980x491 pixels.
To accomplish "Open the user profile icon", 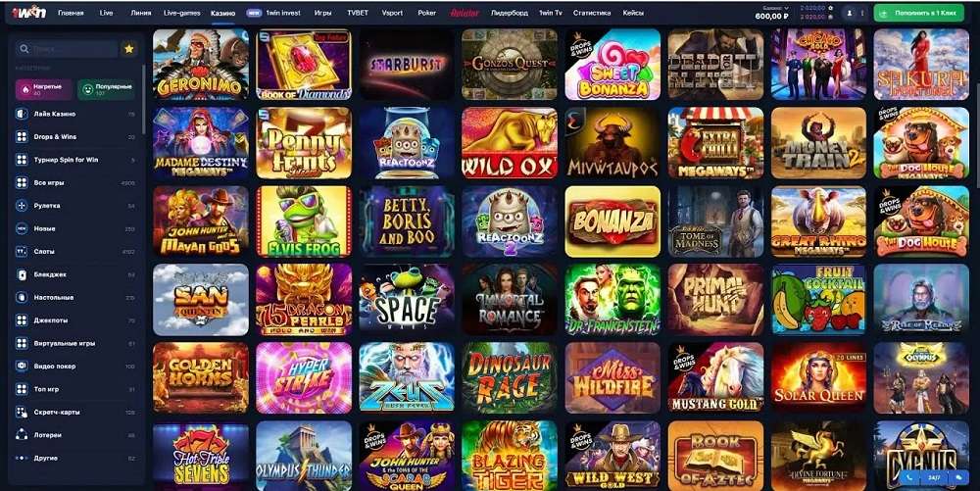I will click(x=850, y=13).
